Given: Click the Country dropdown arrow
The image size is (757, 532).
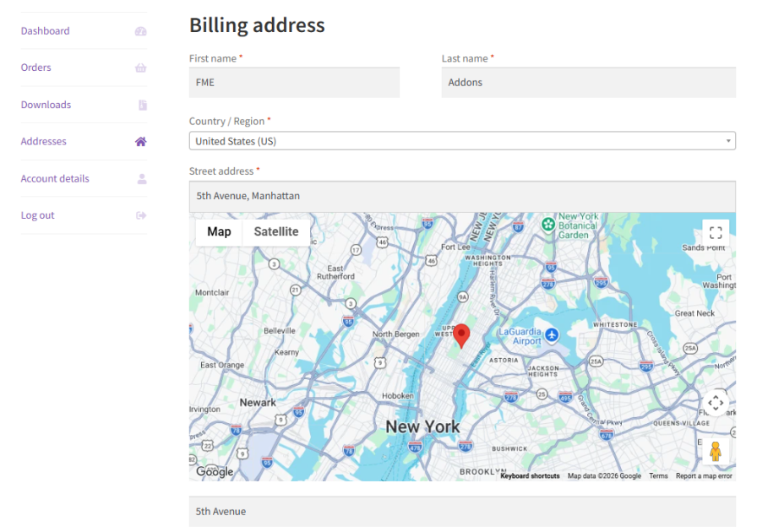Looking at the screenshot, I should (x=728, y=141).
